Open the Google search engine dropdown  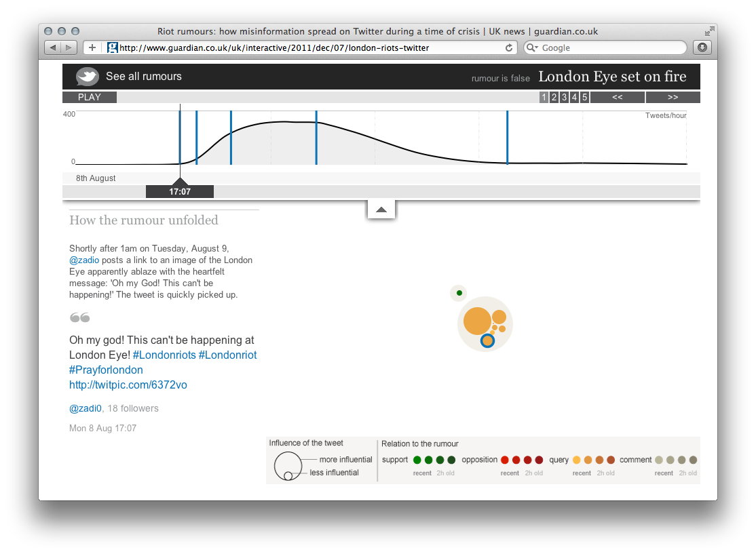(537, 47)
